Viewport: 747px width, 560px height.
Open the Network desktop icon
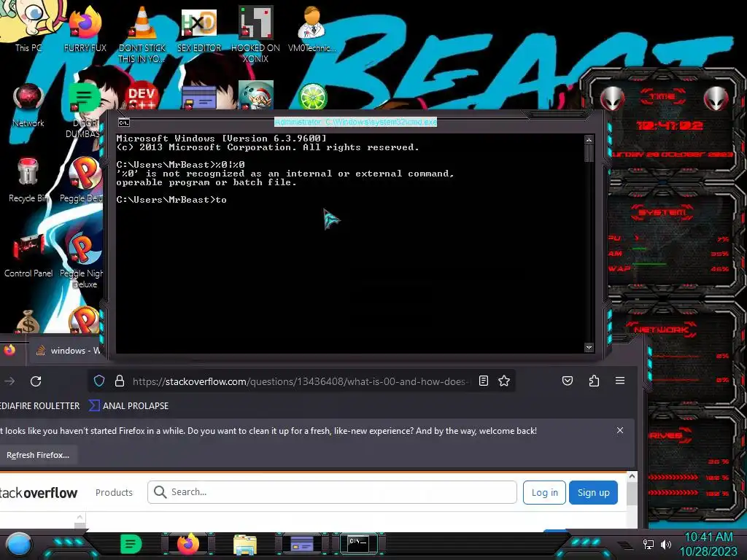coord(28,105)
